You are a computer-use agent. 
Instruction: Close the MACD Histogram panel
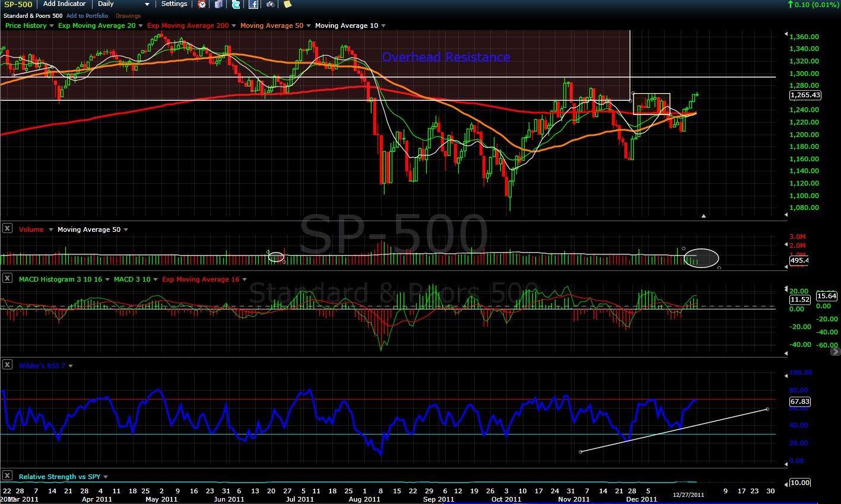(8, 278)
